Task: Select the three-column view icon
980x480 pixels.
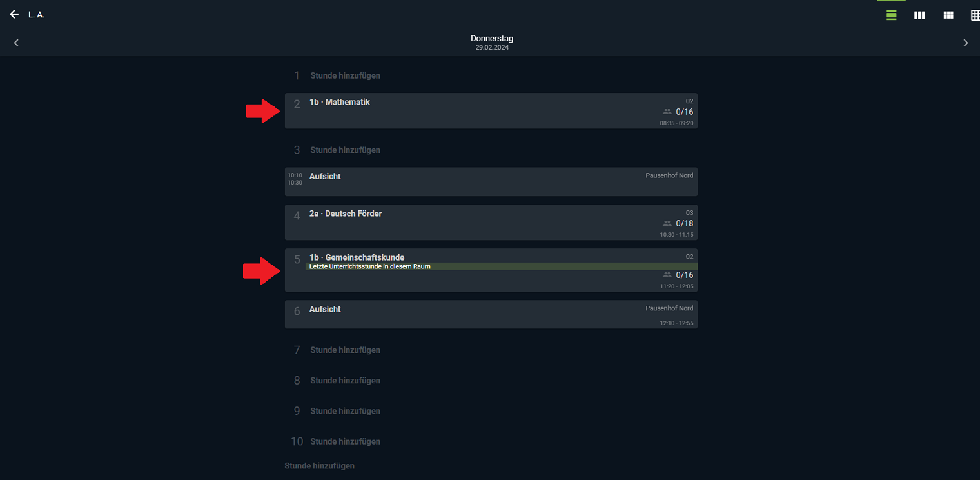Action: [x=919, y=15]
